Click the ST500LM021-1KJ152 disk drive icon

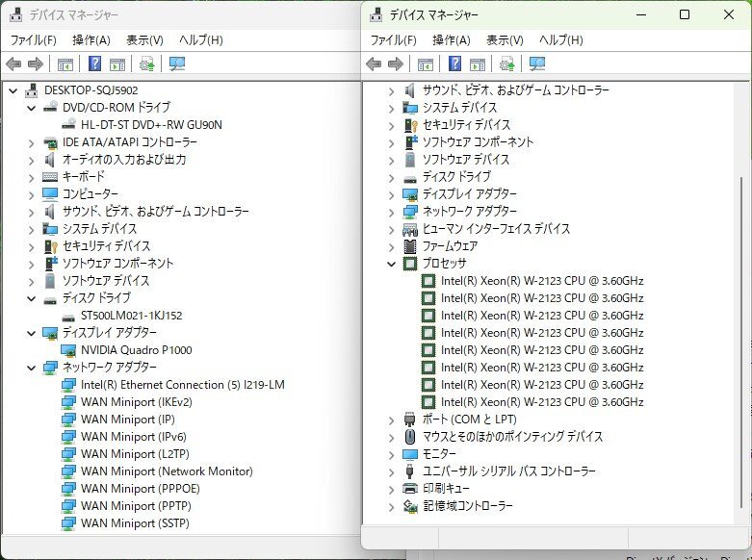pyautogui.click(x=68, y=316)
